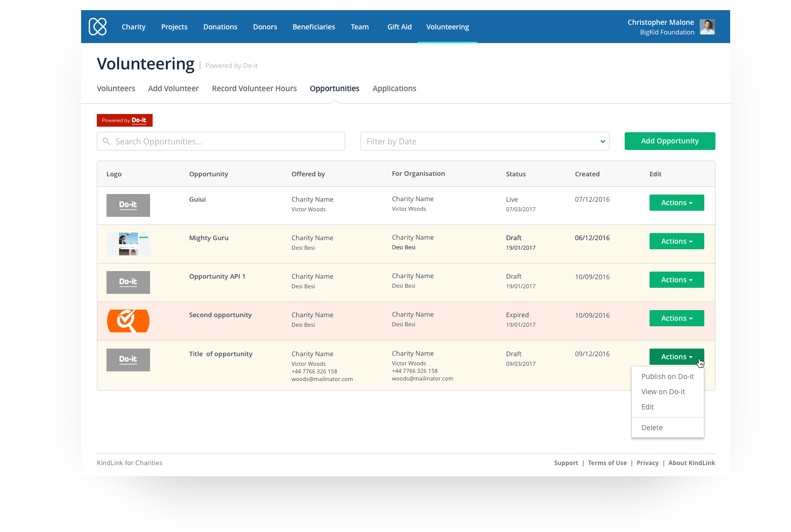Click the Opportunity column header
The height and width of the screenshot is (532, 791).
tap(208, 174)
